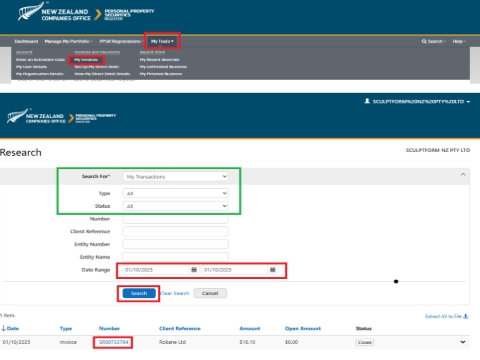This screenshot has height=360, width=480.
Task: Sort results by Number column header
Action: pos(109,328)
